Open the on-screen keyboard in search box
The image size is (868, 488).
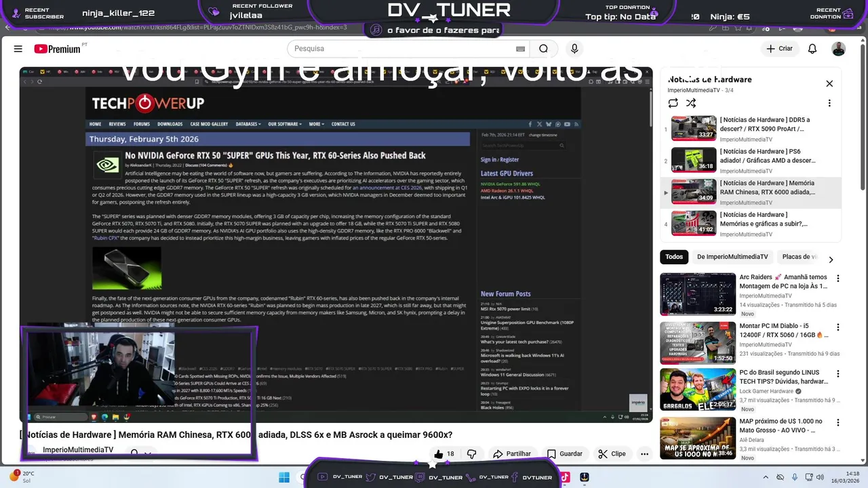[521, 49]
